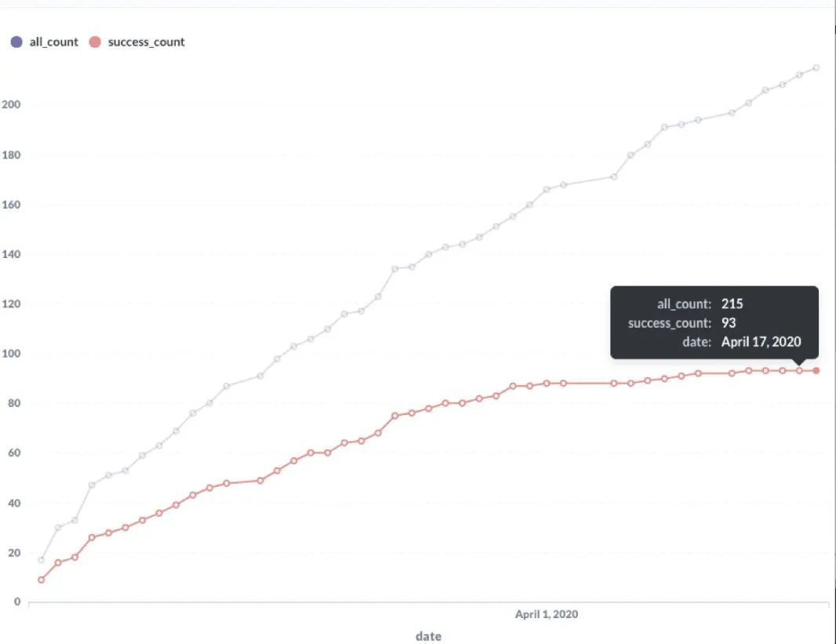This screenshot has height=644, width=836.
Task: Click the date x-axis title
Action: pos(428,636)
